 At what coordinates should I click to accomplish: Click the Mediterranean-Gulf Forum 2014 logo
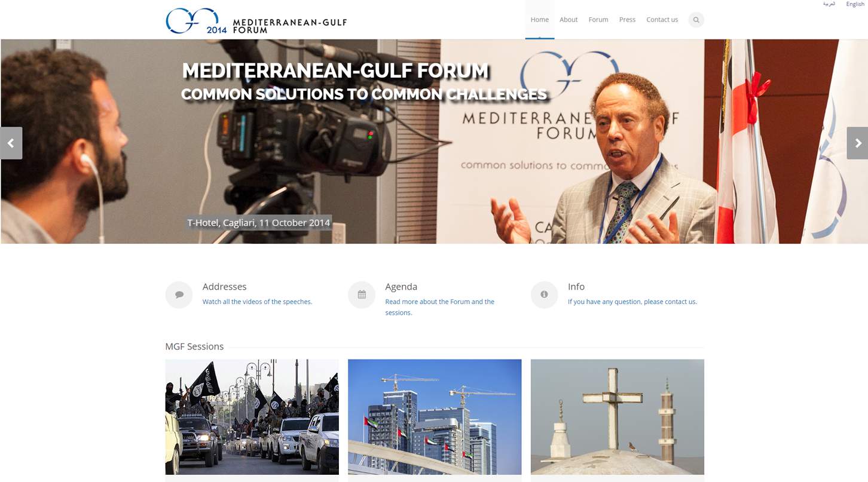256,21
